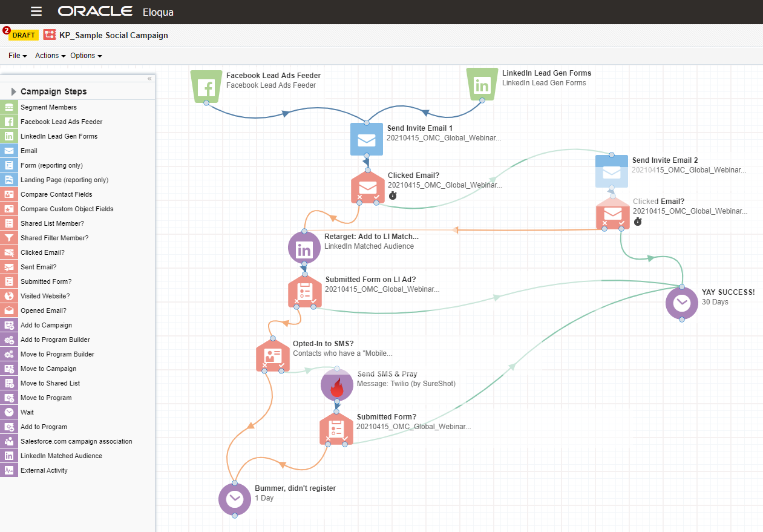Image resolution: width=763 pixels, height=532 pixels.
Task: Select Landing Page (reporting only) icon
Action: [x=9, y=180]
